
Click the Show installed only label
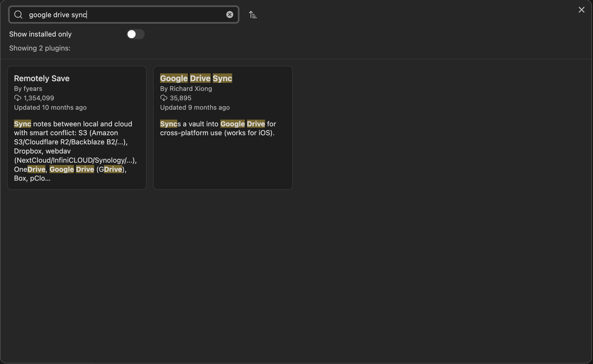40,34
